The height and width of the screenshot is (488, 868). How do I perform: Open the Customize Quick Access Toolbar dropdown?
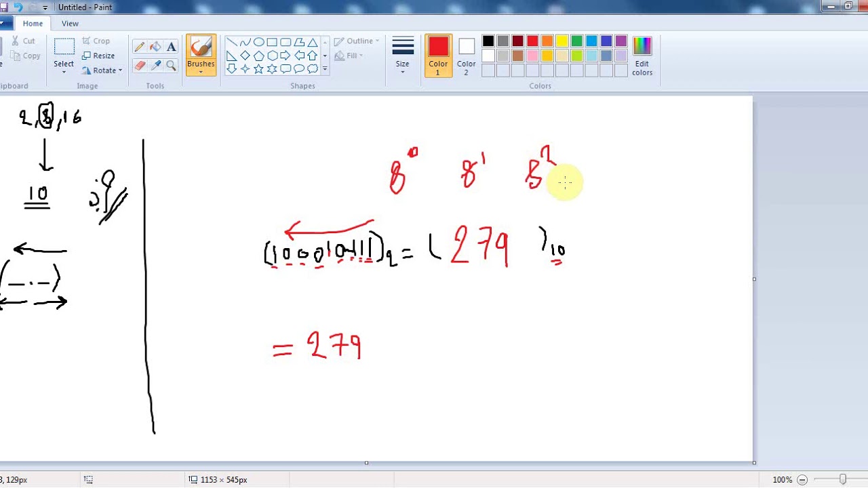click(x=45, y=7)
